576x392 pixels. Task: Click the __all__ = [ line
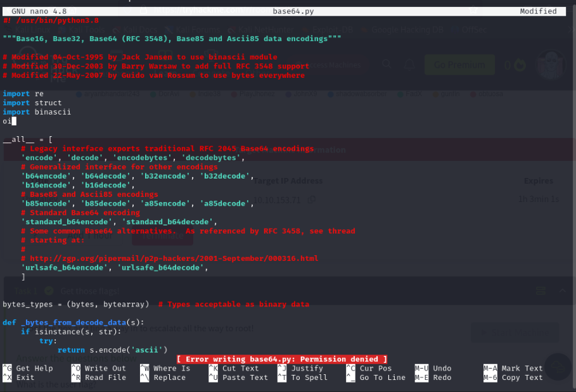pyautogui.click(x=27, y=139)
